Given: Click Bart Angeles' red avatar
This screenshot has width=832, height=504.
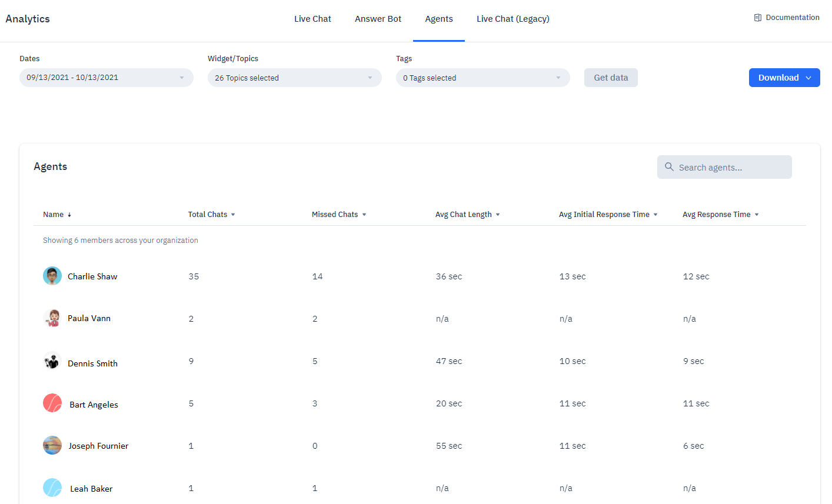Looking at the screenshot, I should (52, 403).
